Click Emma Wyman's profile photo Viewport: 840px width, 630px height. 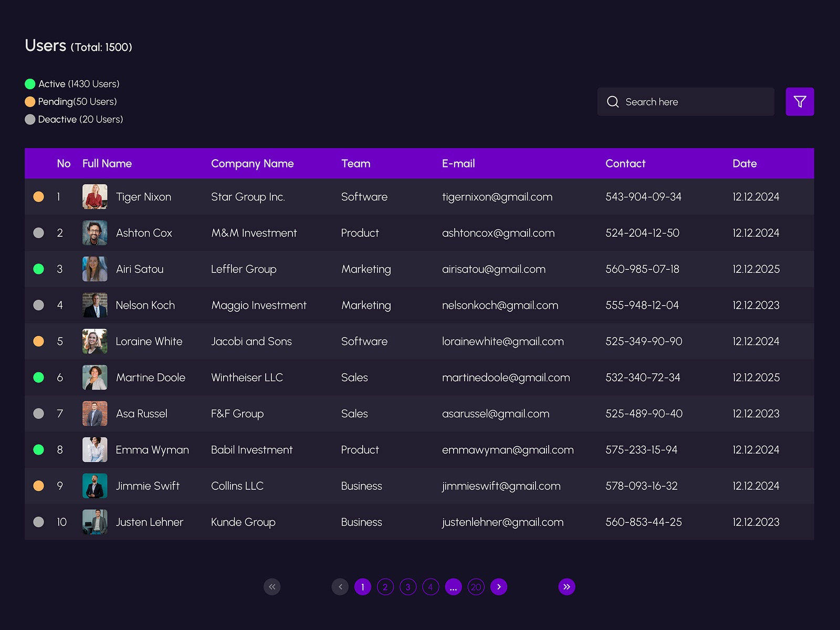pos(94,449)
